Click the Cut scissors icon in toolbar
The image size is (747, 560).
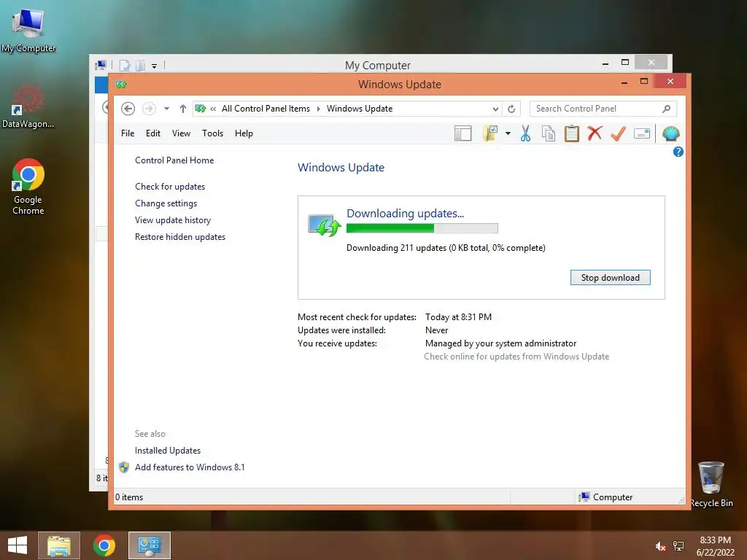525,134
